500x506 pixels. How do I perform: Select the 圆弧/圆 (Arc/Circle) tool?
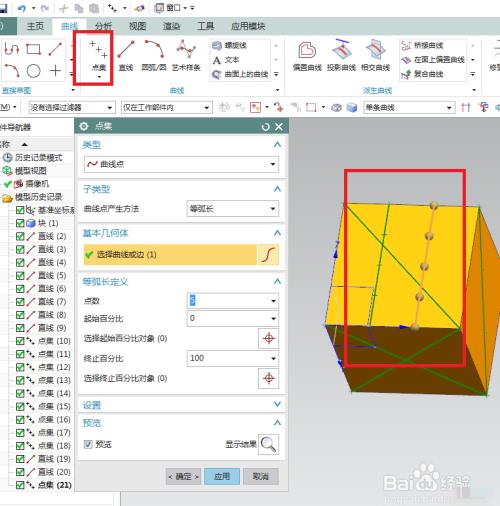pos(154,55)
